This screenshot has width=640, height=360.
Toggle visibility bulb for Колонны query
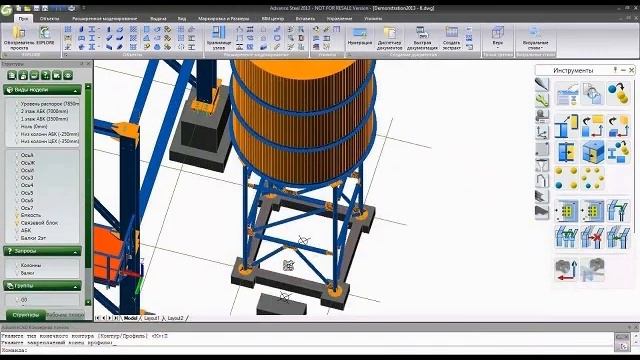click(17, 265)
